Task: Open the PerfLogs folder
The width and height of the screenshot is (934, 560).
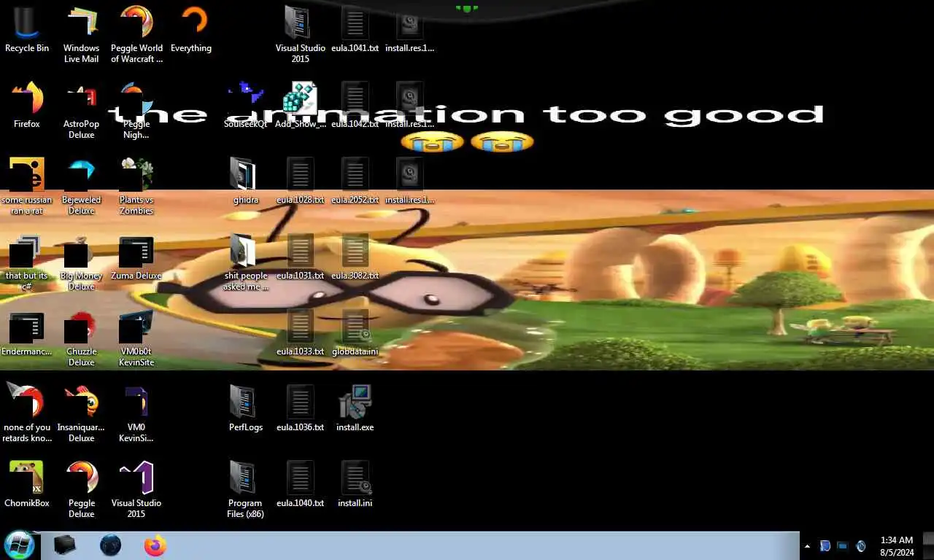Action: [246, 410]
